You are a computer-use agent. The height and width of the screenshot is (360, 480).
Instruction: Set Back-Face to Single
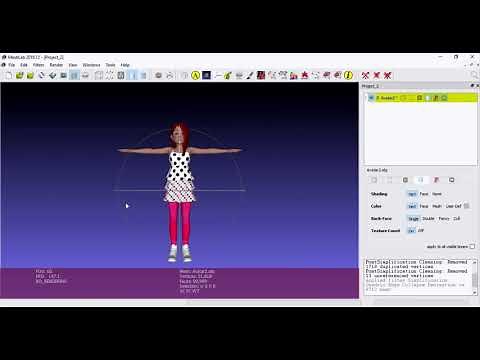coord(413,219)
